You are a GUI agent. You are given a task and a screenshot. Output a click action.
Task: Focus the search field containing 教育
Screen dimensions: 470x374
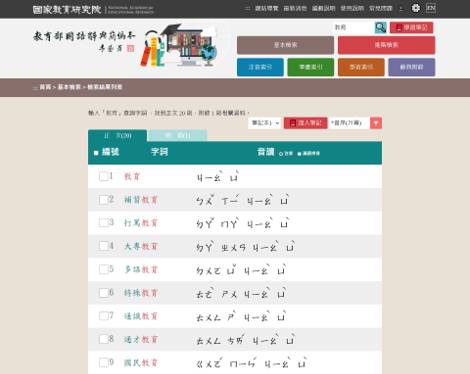(353, 28)
